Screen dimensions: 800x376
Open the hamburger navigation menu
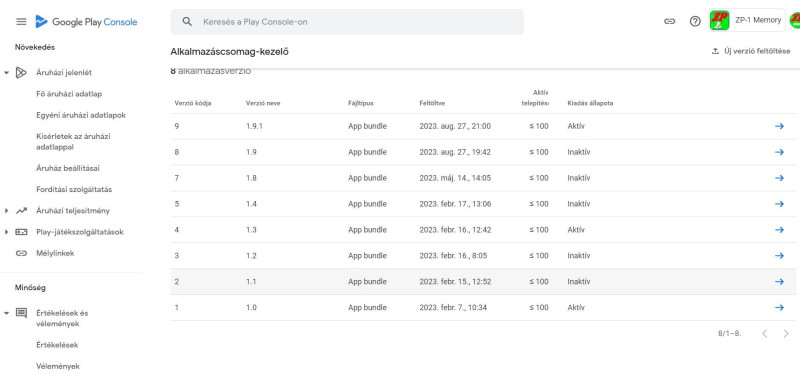pos(21,21)
